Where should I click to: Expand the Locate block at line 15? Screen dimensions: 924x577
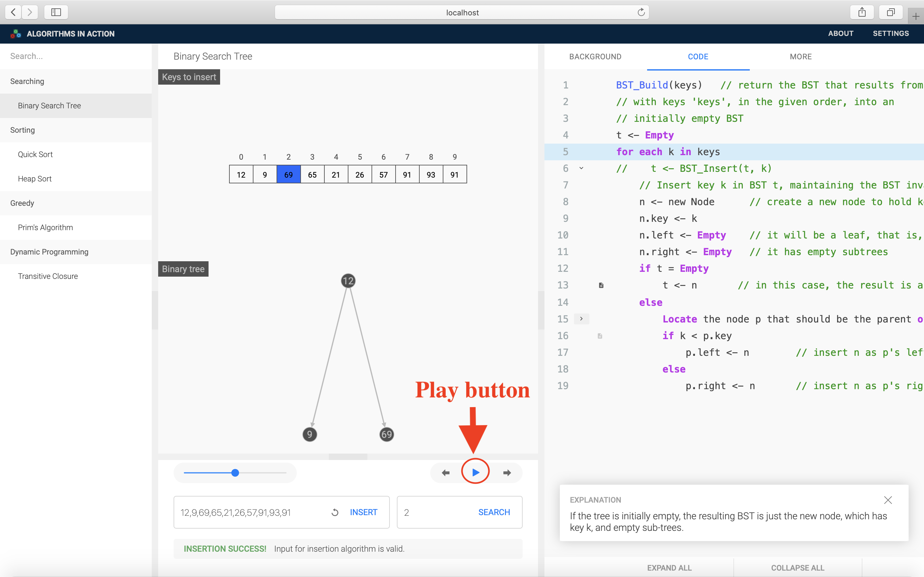pyautogui.click(x=581, y=319)
